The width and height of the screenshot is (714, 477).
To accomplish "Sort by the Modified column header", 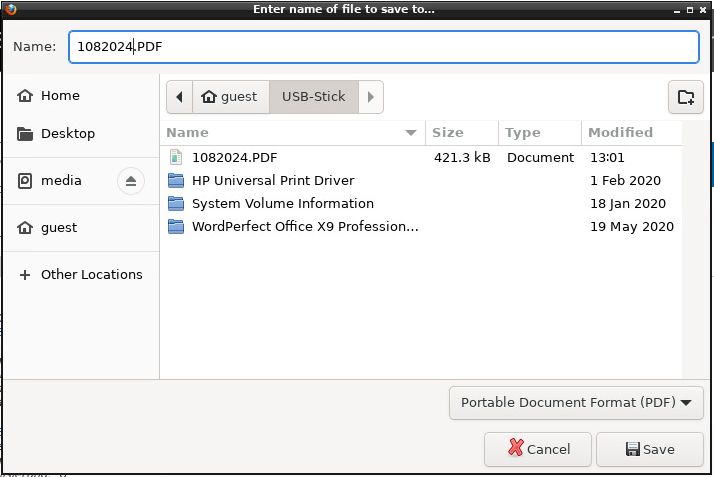I will (632, 133).
